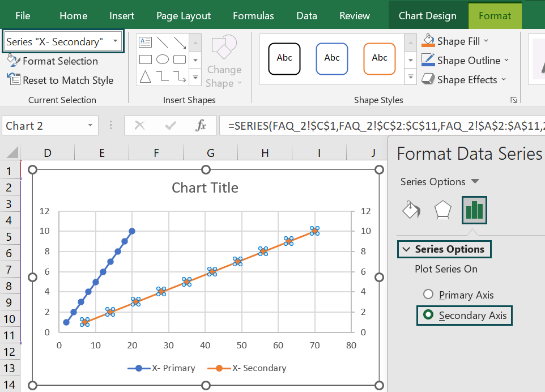This screenshot has width=545, height=392.
Task: Click the Change Shape button
Action: tap(224, 62)
